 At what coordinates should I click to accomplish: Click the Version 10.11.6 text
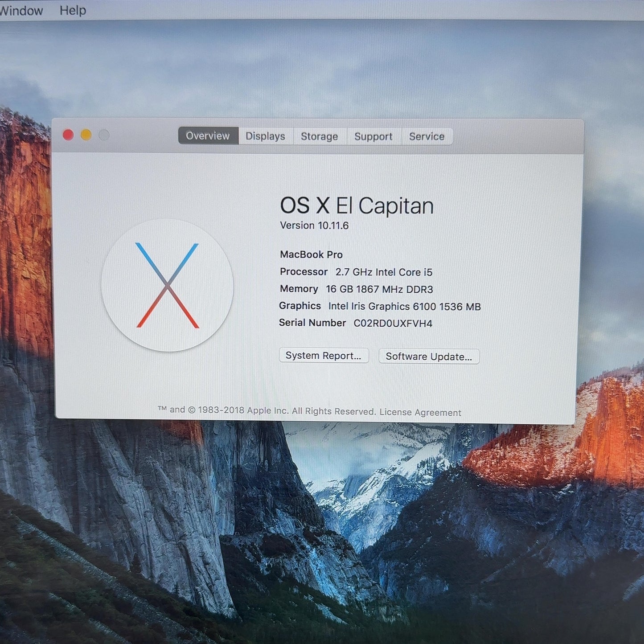pyautogui.click(x=314, y=226)
